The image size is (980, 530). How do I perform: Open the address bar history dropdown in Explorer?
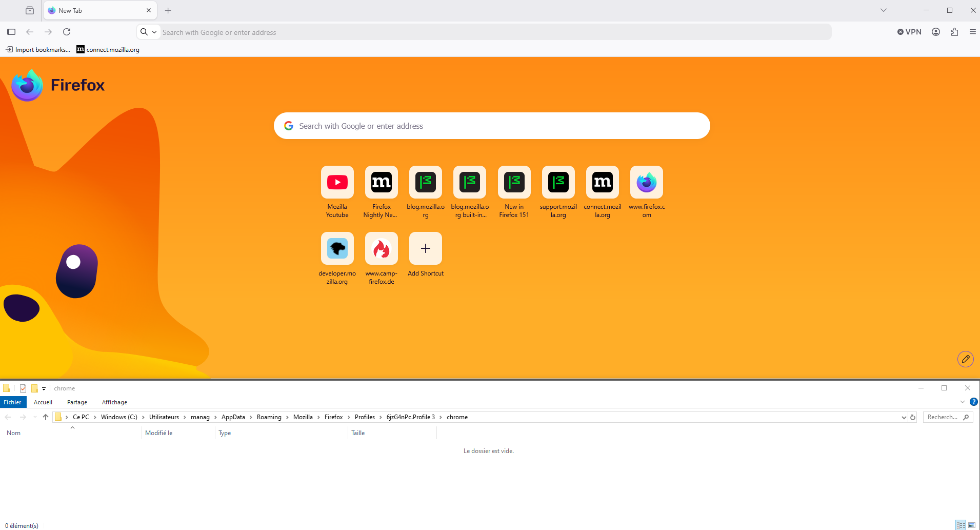[904, 417]
